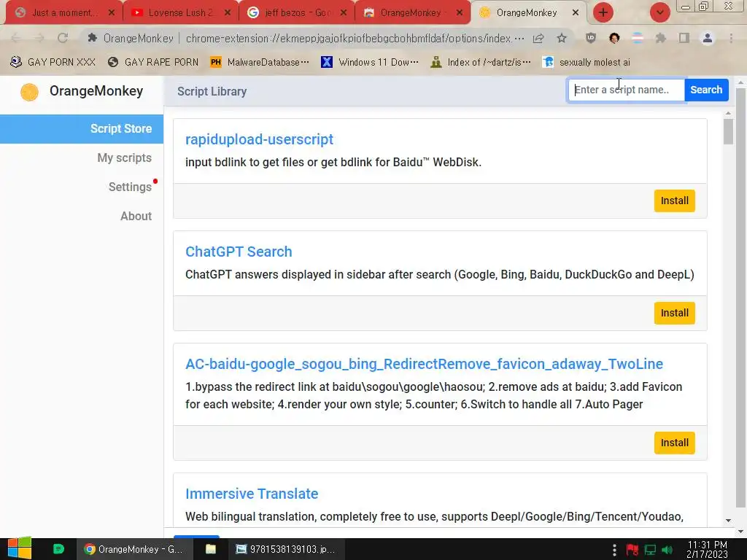Open the ChatGPT Search title link
The image size is (747, 560).
click(239, 252)
